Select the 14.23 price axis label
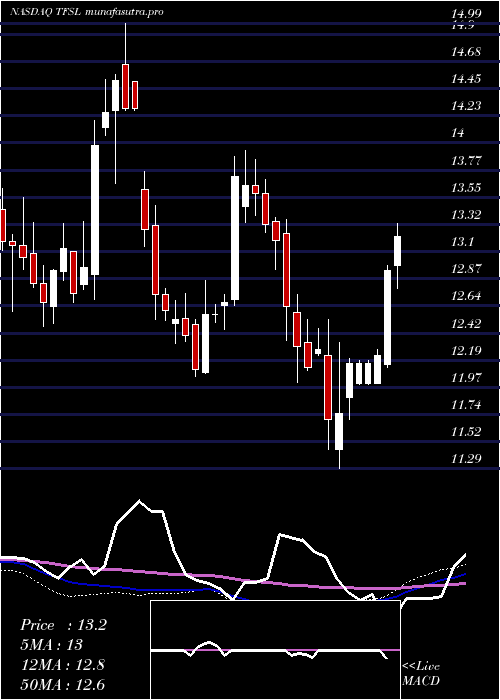The height and width of the screenshot is (700, 500). point(466,106)
